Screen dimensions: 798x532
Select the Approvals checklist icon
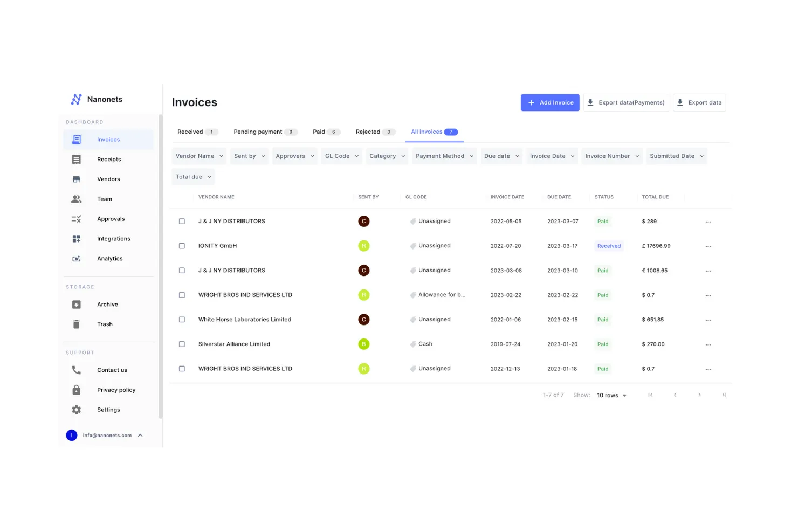click(x=77, y=219)
